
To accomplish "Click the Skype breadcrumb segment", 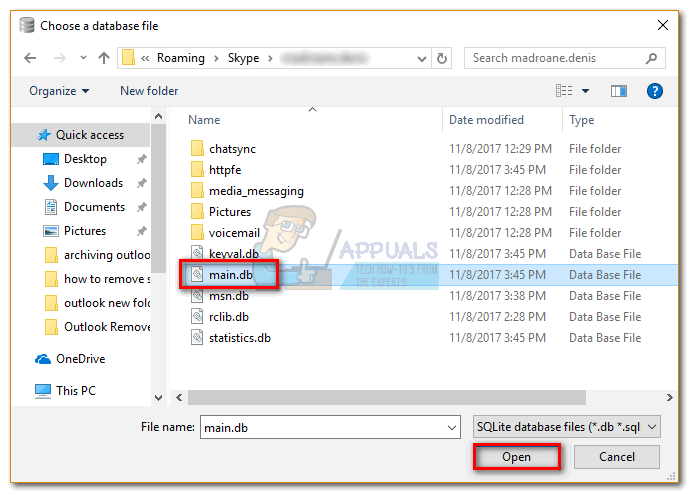I will click(243, 58).
